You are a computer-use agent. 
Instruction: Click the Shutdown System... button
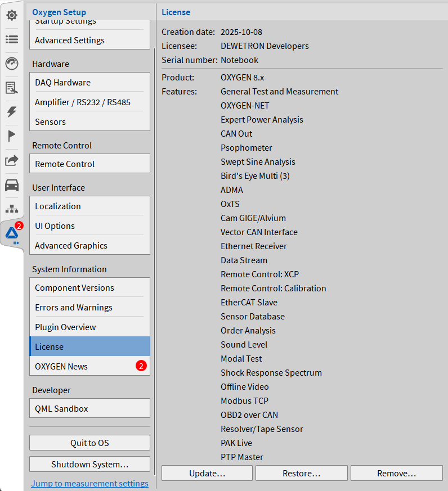[x=89, y=464]
